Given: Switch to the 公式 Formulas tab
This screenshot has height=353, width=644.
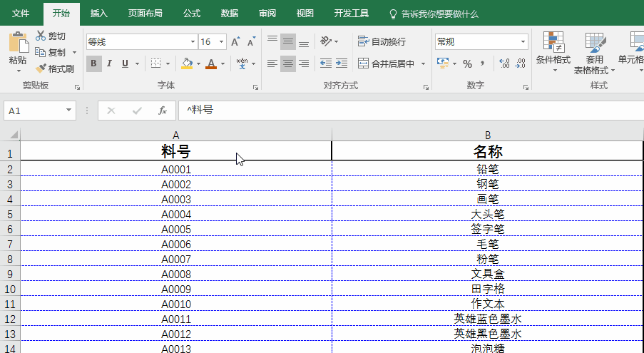Looking at the screenshot, I should 192,14.
